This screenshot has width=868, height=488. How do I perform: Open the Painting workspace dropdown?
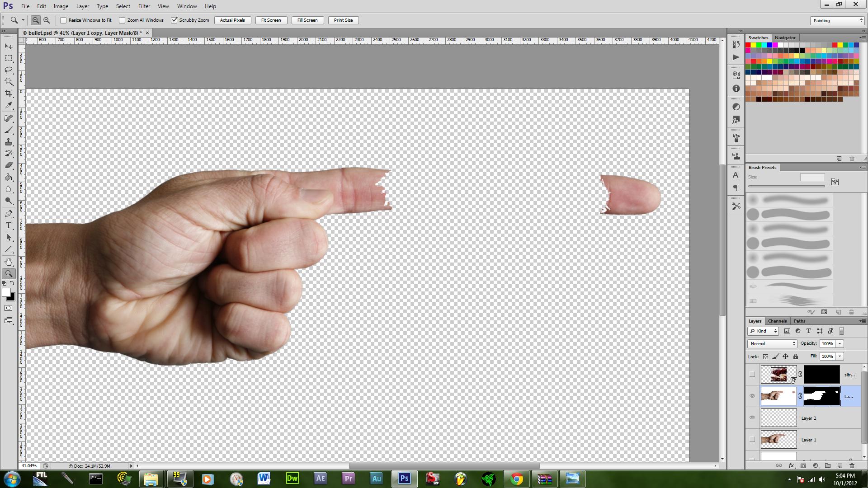coord(838,20)
